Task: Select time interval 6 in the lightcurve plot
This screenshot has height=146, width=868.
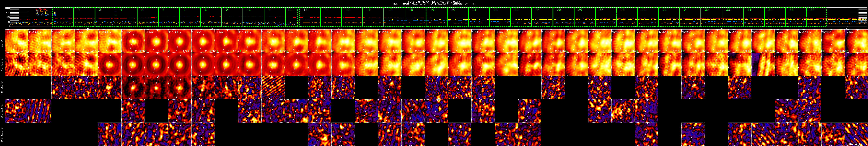Action: pos(169,17)
